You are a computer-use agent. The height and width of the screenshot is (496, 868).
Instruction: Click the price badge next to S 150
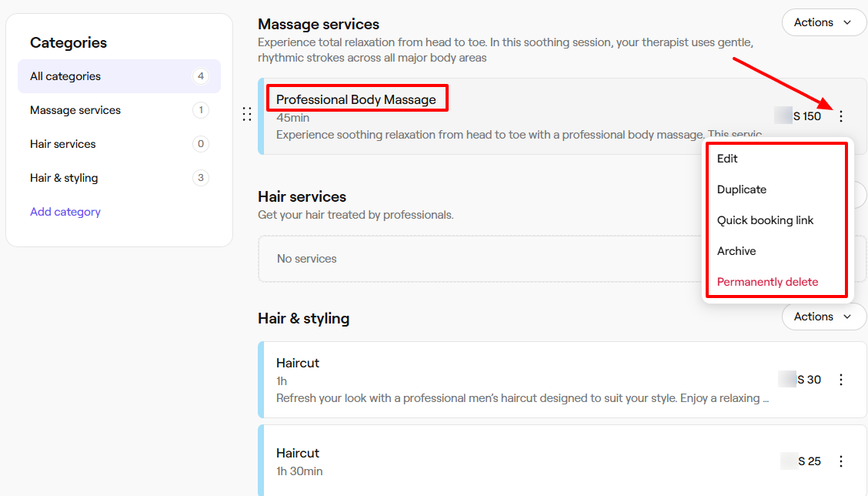784,116
